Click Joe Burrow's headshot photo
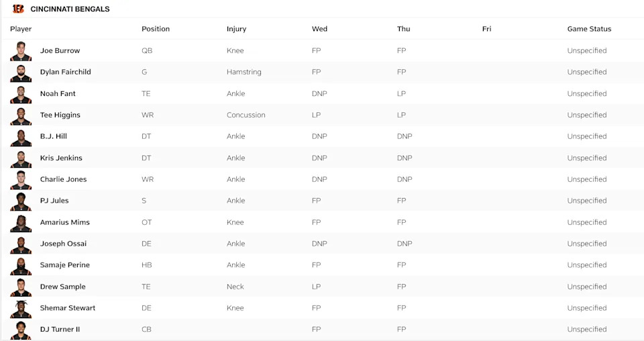644x341 pixels. (x=21, y=51)
